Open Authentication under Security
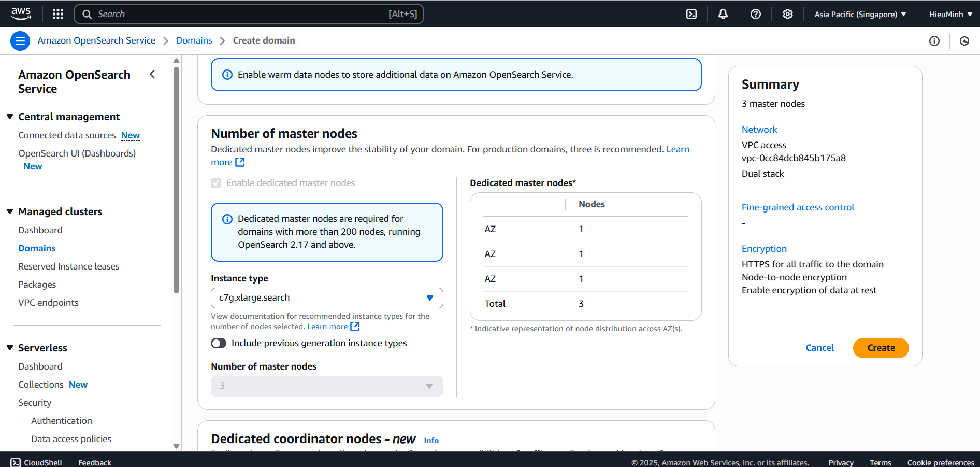 (62, 421)
